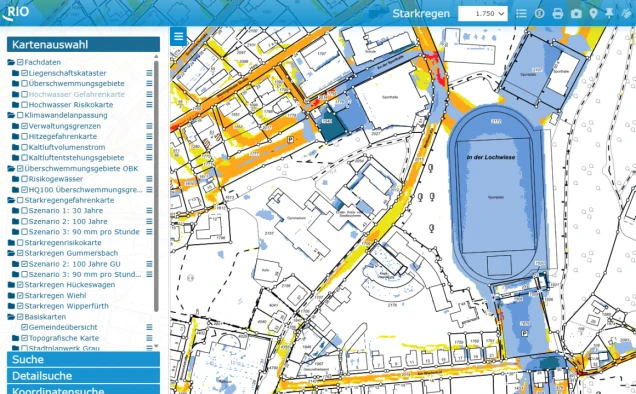Screen dimensions: 636x394
Task: Select the Topografische Karte layer label
Action: click(x=64, y=338)
